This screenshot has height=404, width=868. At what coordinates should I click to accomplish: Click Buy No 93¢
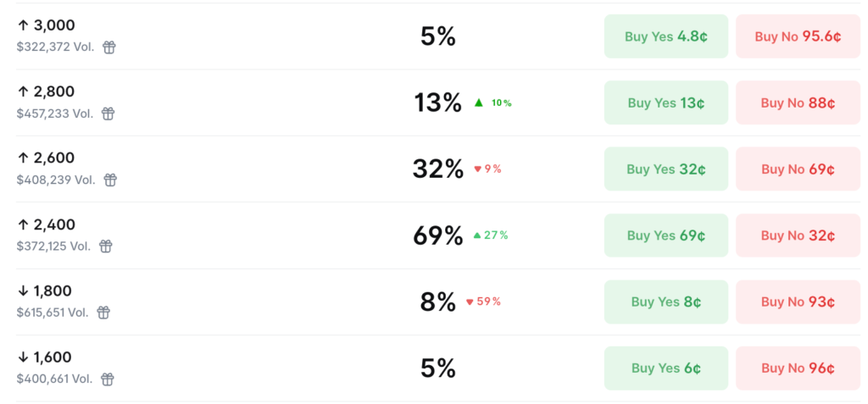pyautogui.click(x=798, y=302)
